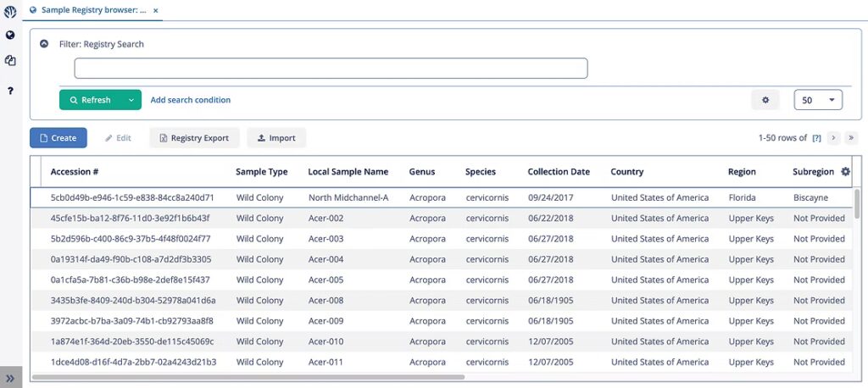The height and width of the screenshot is (388, 868).
Task: Open filter settings gear icon
Action: (765, 100)
